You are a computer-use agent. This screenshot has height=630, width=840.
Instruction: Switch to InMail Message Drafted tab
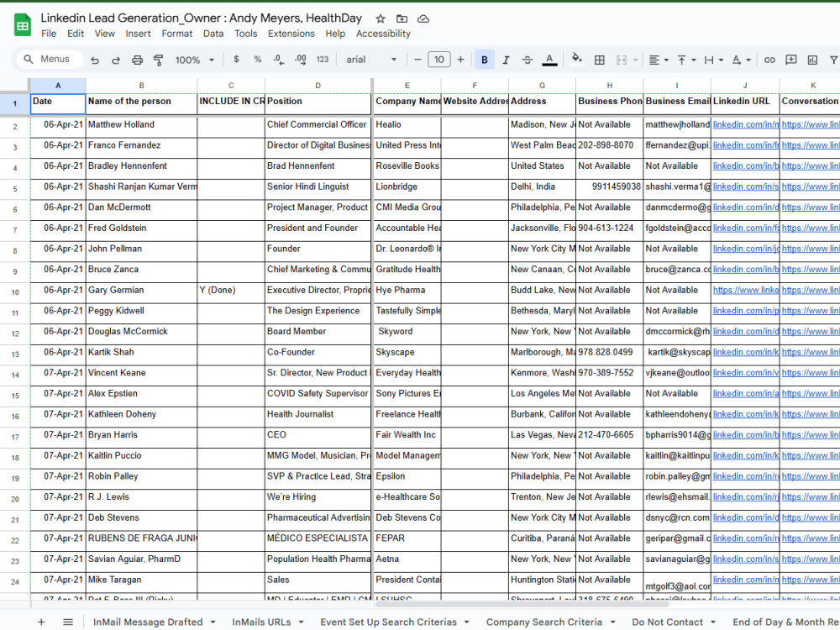click(147, 622)
